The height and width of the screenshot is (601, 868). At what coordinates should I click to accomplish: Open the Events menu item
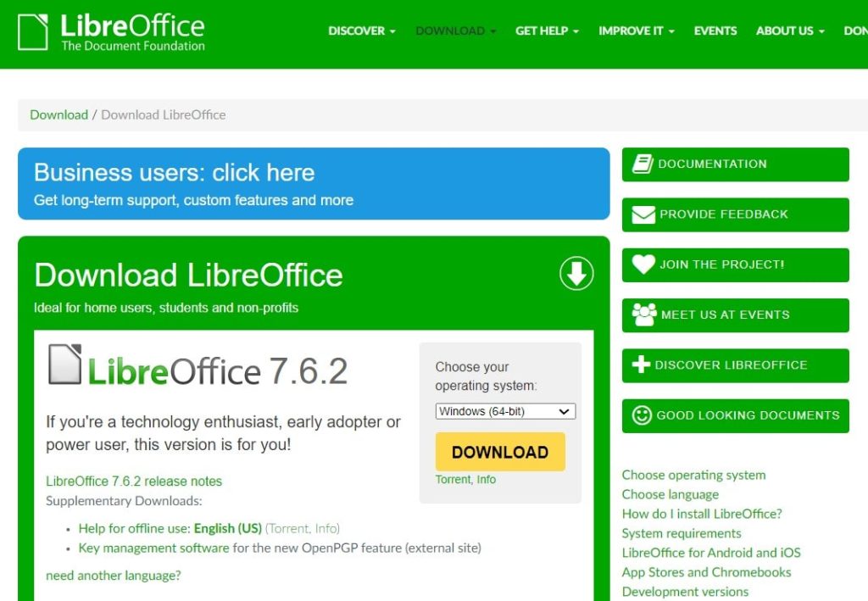[x=715, y=31]
